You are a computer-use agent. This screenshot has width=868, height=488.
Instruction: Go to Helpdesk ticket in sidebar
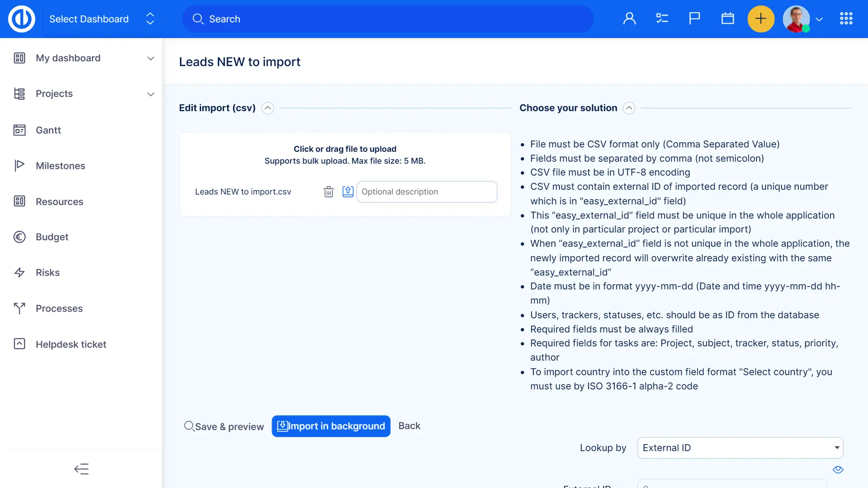point(71,344)
